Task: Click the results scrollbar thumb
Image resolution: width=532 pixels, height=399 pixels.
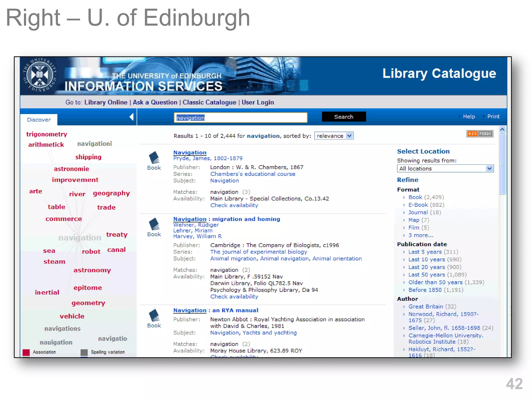Action: click(502, 164)
